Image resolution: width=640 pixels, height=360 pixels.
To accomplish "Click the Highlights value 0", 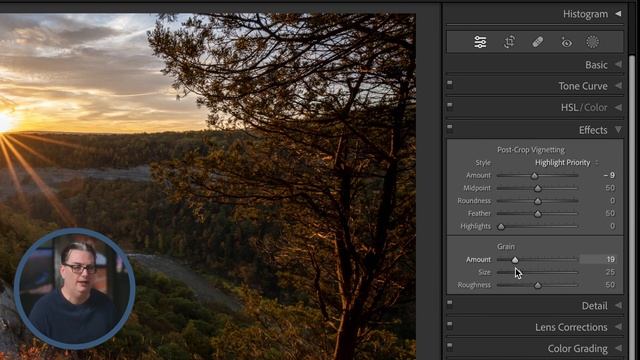I will [x=612, y=226].
